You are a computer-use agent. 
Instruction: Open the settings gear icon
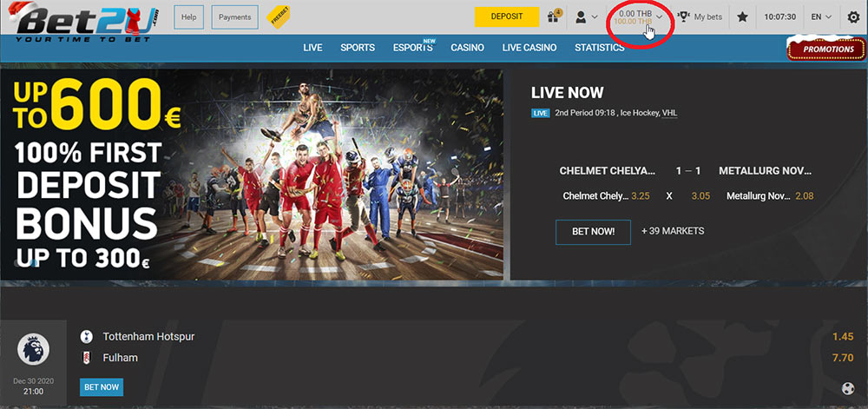[853, 17]
